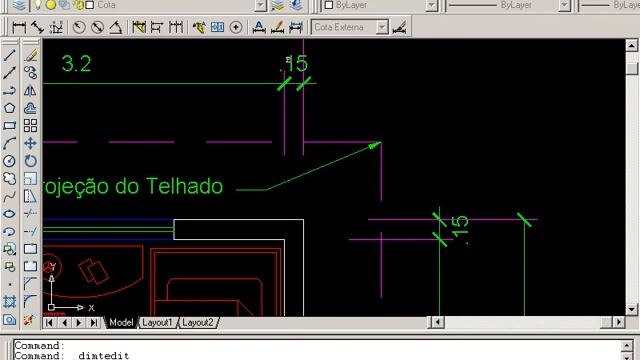Open the ByLayer linetype control dropdown
Screen dimensions: 640x360
(564, 5)
